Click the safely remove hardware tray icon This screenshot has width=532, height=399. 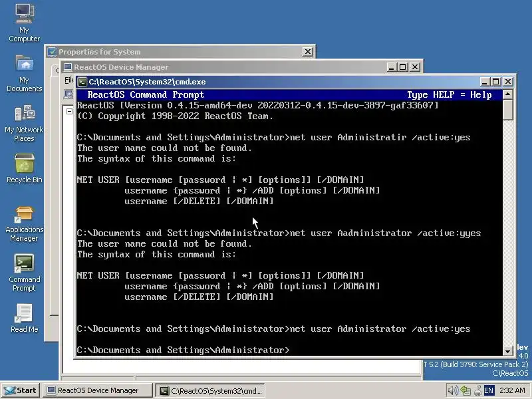coord(477,391)
